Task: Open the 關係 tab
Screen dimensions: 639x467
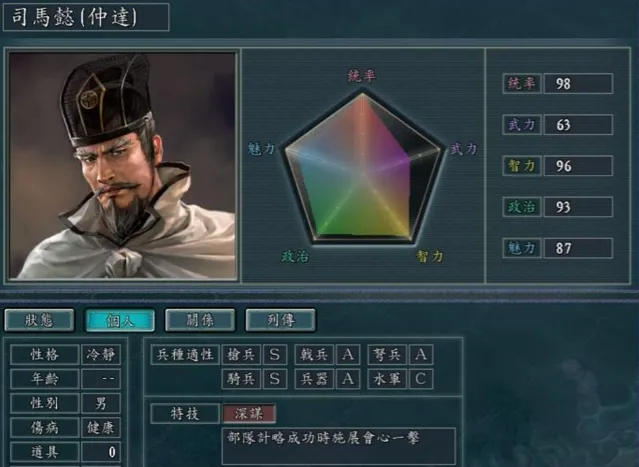Action: click(x=200, y=320)
